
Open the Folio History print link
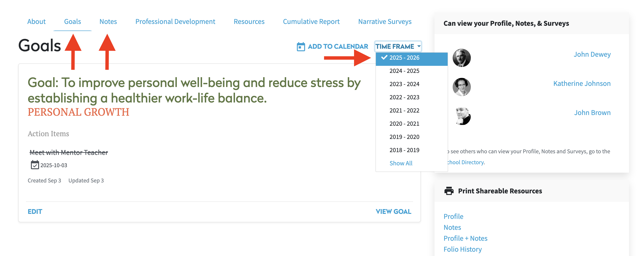(462, 249)
